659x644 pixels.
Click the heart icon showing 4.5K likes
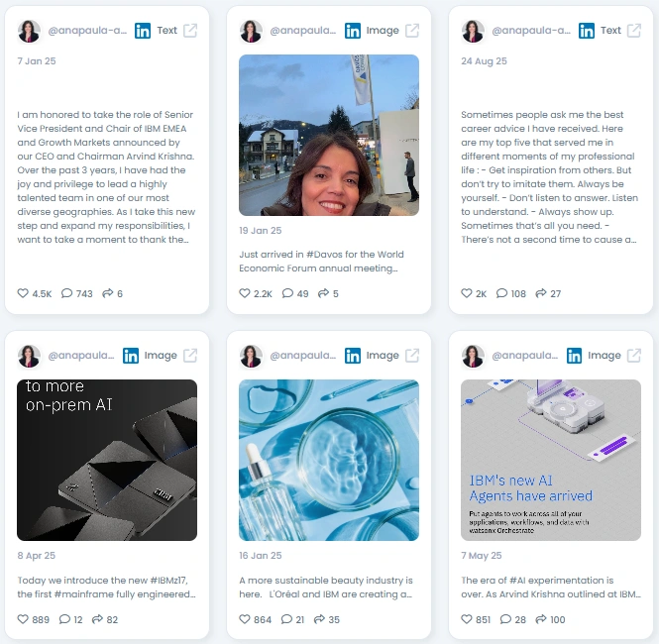click(x=23, y=293)
